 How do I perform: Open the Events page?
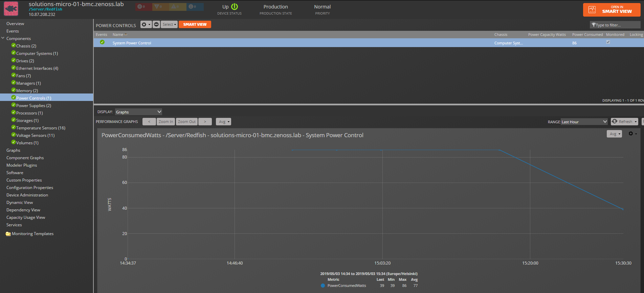click(x=13, y=31)
